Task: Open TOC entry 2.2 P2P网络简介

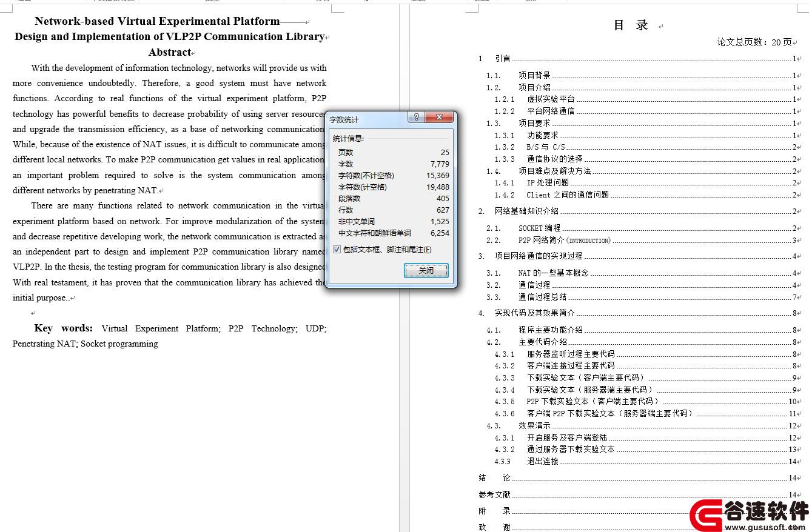Action: pyautogui.click(x=641, y=241)
